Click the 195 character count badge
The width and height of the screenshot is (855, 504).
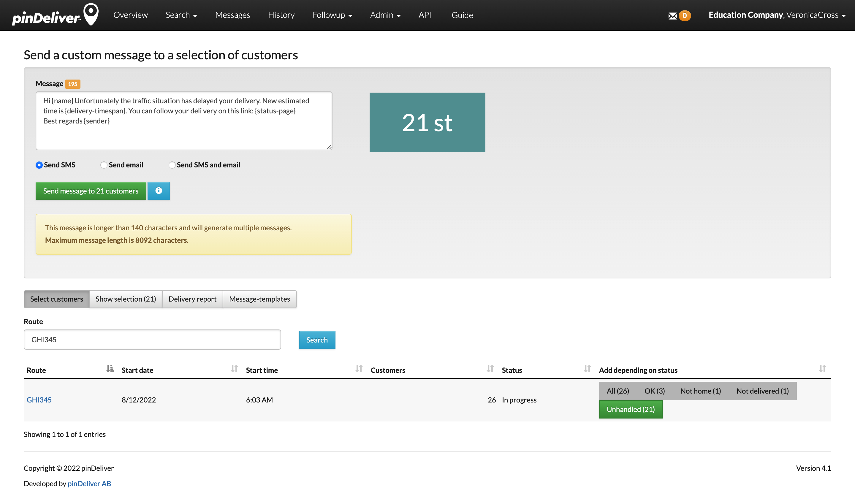pos(73,84)
